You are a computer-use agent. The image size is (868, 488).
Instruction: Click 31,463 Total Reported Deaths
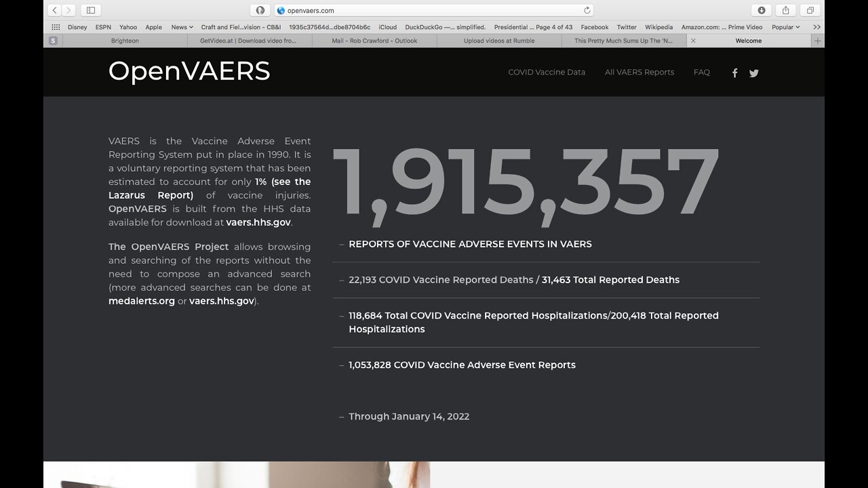coord(610,280)
